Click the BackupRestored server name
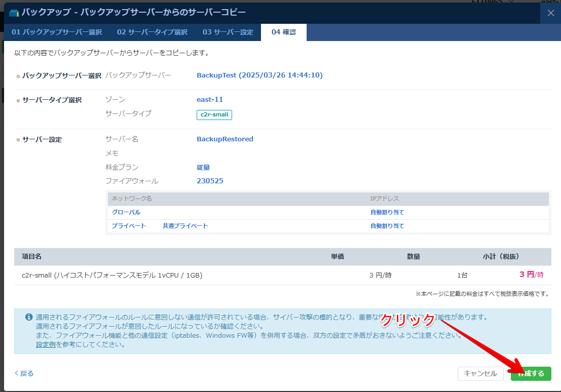Image resolution: width=561 pixels, height=392 pixels. pyautogui.click(x=225, y=139)
